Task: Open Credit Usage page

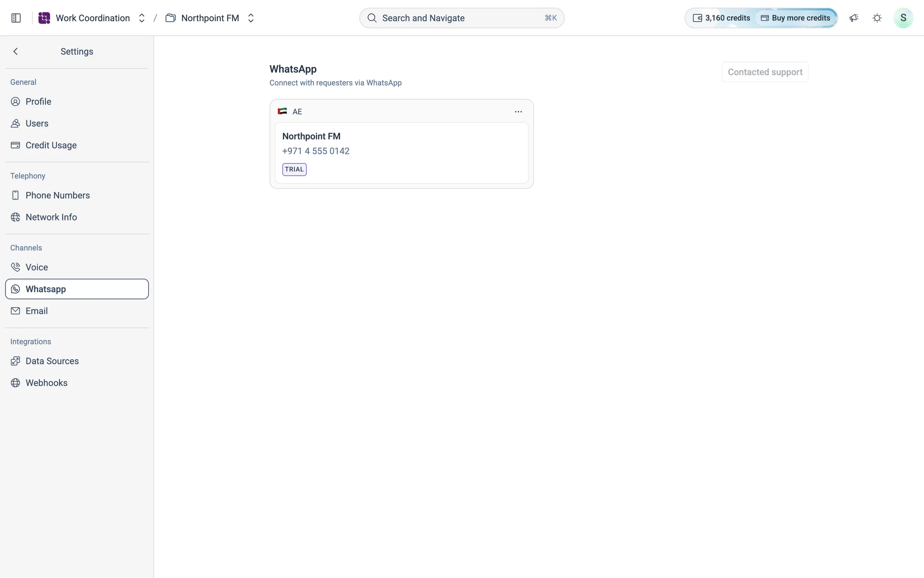Action: coord(77,145)
